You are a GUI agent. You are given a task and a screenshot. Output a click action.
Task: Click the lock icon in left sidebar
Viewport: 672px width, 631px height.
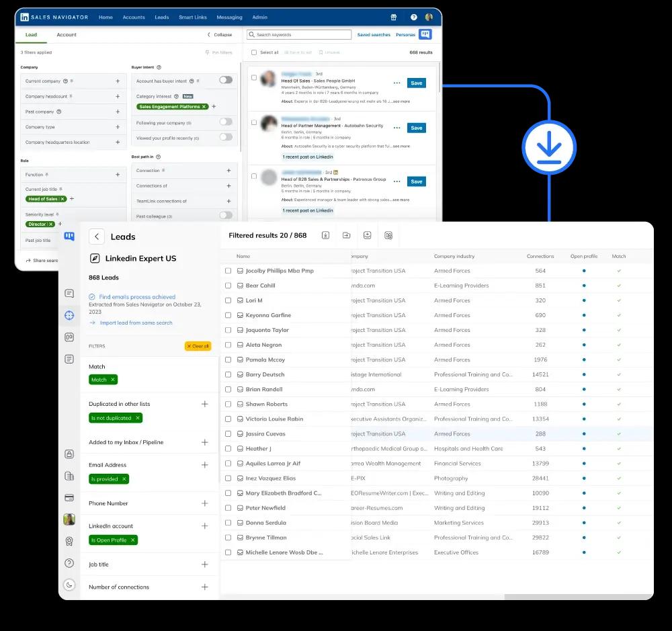(x=69, y=454)
